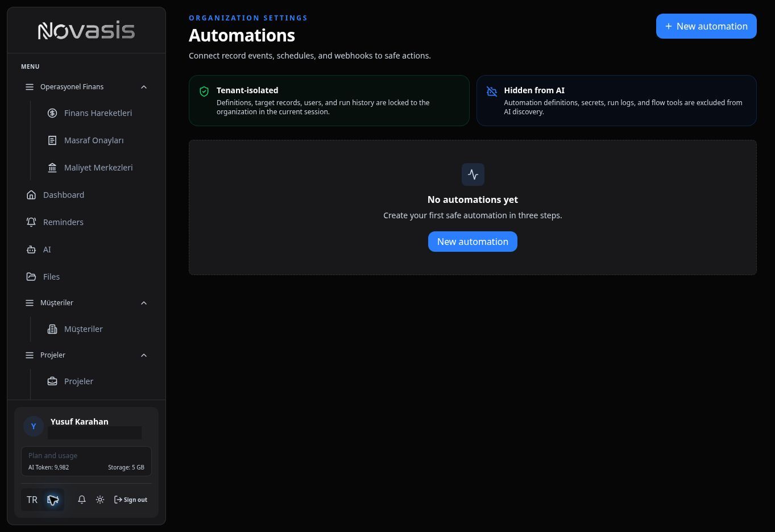Collapse the Operasyonel Finans section chevron
The height and width of the screenshot is (532, 775).
pyautogui.click(x=144, y=87)
